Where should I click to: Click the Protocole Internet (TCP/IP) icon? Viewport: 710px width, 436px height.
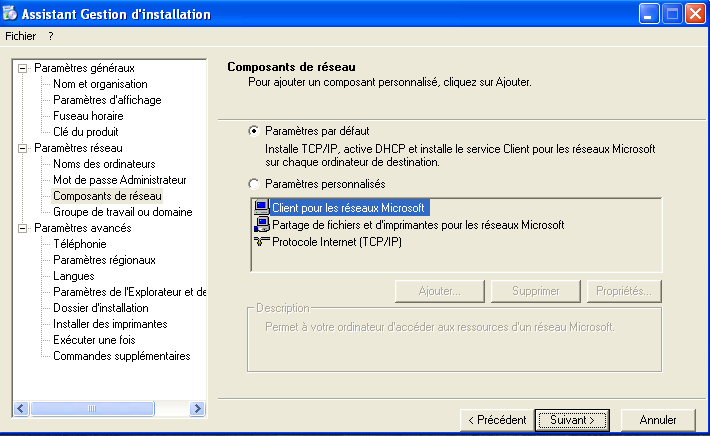[x=261, y=241]
